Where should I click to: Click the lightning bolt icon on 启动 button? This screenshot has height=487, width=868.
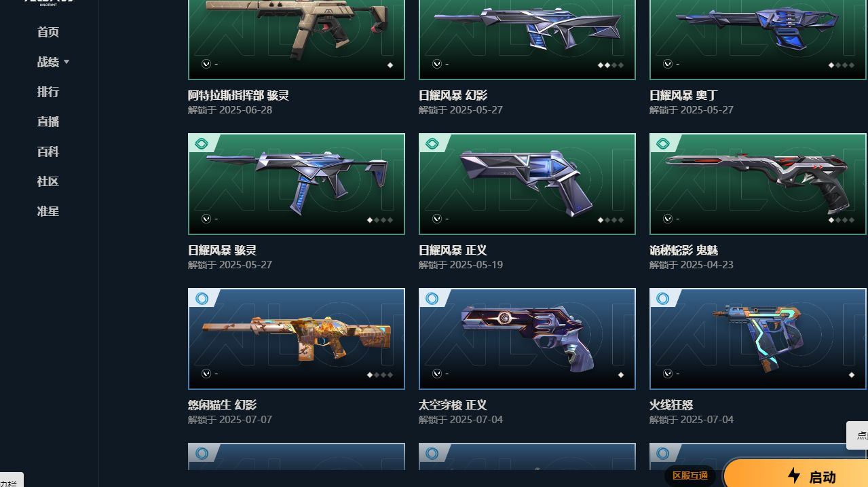coord(793,475)
